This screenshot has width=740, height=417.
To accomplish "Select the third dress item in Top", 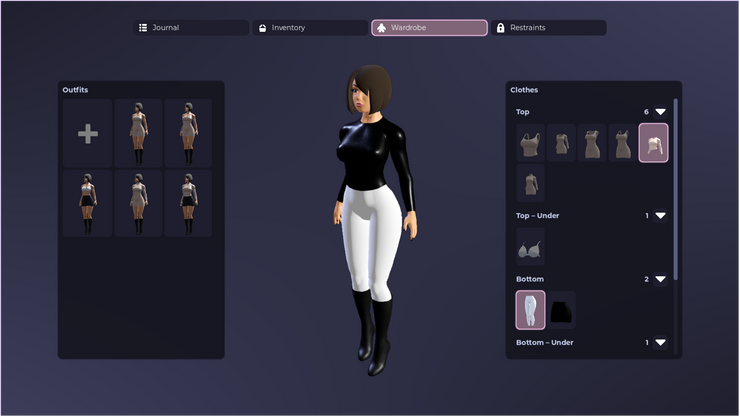I will (x=592, y=143).
